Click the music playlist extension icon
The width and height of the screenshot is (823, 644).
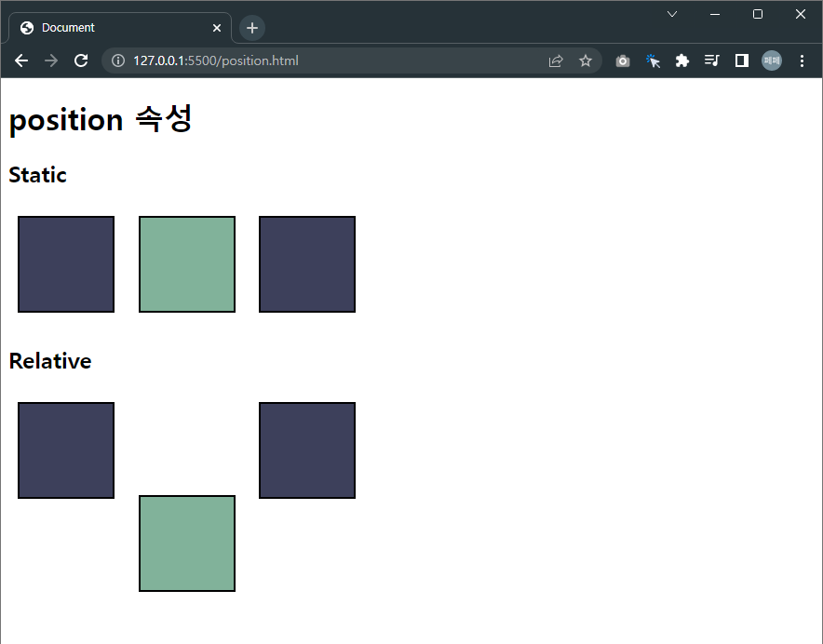tap(711, 60)
